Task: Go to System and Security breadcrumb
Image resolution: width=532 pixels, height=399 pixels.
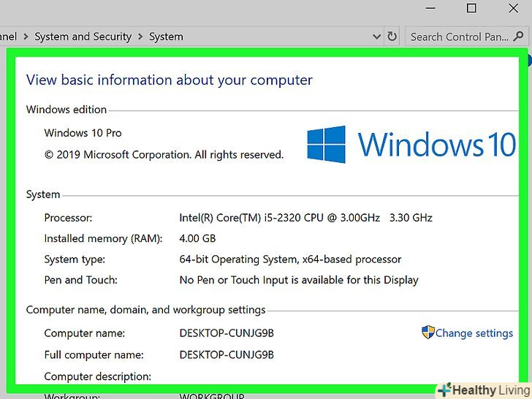Action: click(83, 37)
